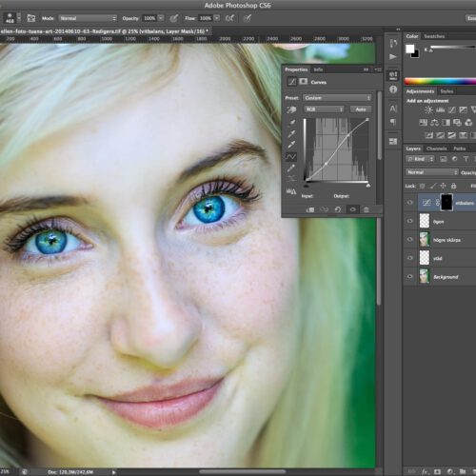Choose the draw curve pencil tool
Screen dimensions: 476x476
[x=291, y=168]
